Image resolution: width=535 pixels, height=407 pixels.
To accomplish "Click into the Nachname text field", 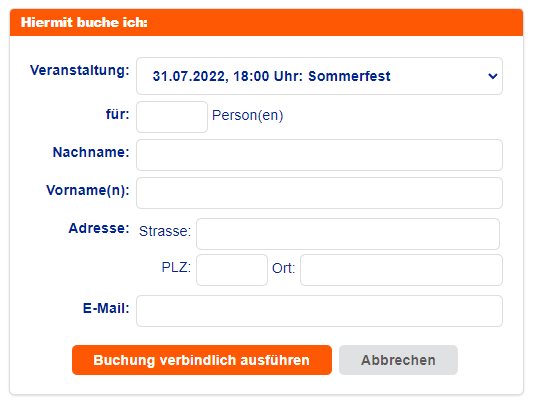I will [319, 155].
